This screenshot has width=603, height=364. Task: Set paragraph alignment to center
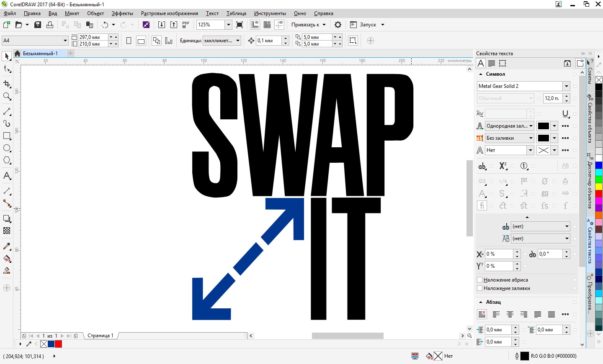point(510,314)
